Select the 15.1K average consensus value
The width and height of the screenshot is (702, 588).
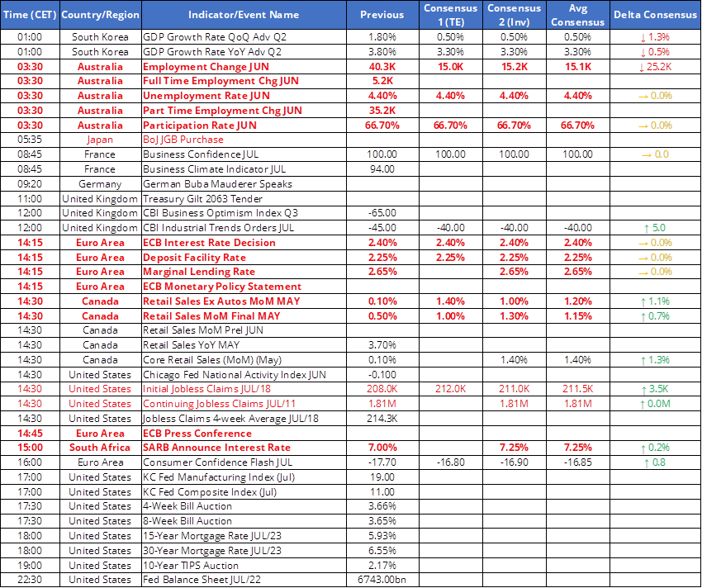[577, 67]
